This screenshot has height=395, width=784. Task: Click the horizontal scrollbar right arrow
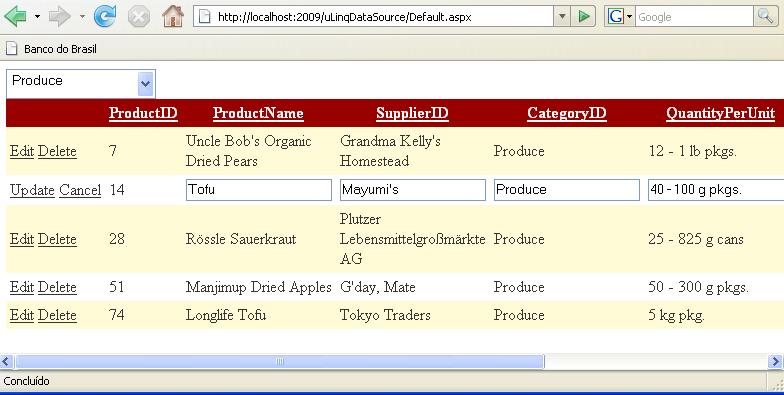(x=776, y=362)
